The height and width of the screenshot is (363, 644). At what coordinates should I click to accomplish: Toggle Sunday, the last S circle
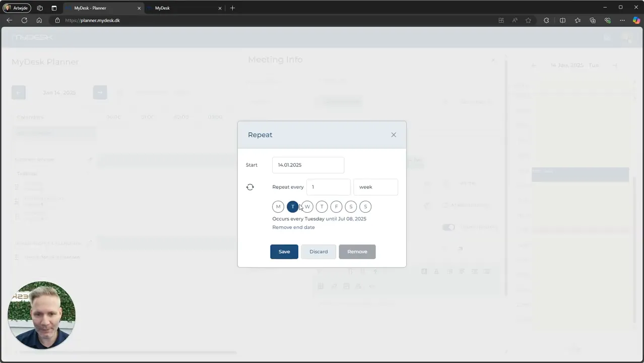coord(366,207)
